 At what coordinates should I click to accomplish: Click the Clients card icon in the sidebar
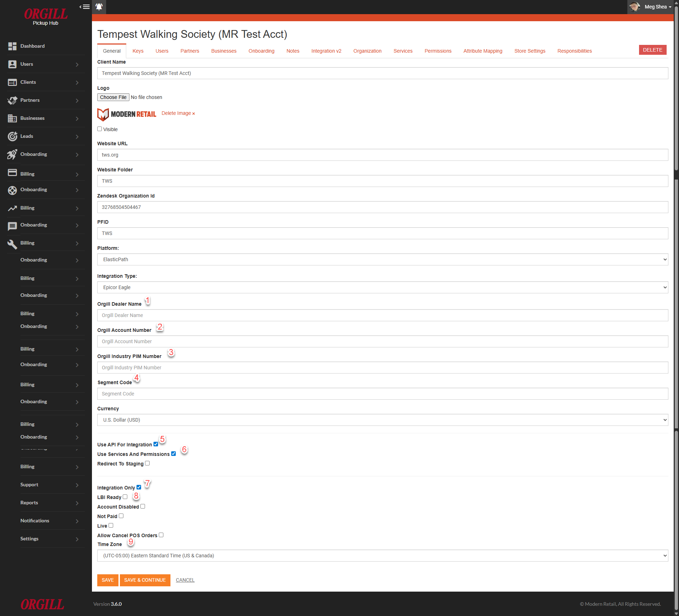point(12,82)
